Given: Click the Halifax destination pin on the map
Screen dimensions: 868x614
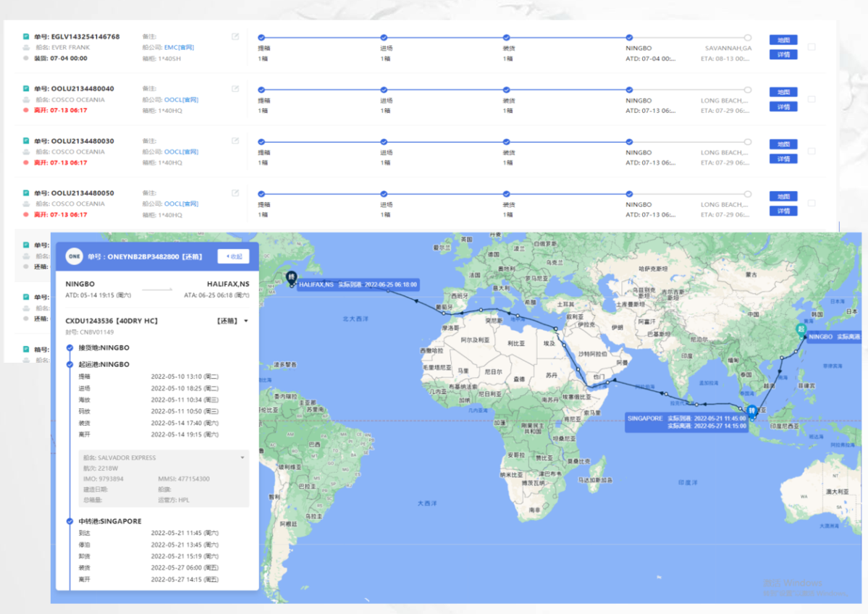Looking at the screenshot, I should [x=291, y=277].
